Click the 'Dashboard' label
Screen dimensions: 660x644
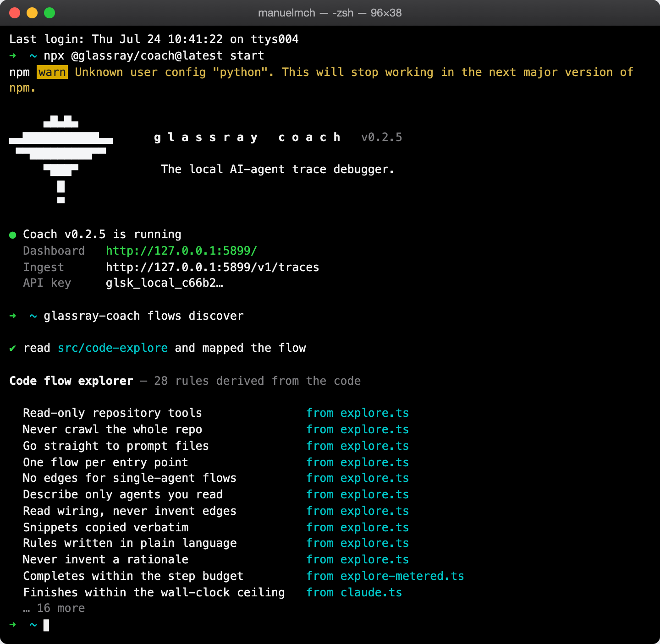click(x=54, y=251)
